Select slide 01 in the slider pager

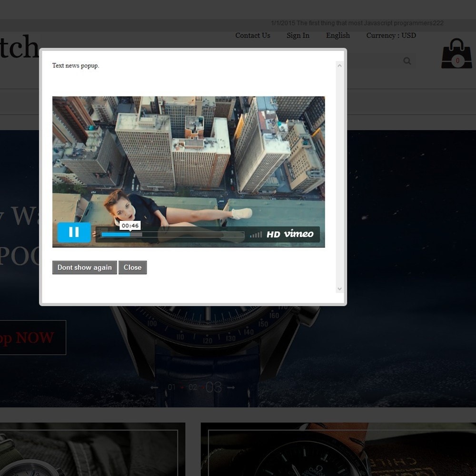pos(171,387)
